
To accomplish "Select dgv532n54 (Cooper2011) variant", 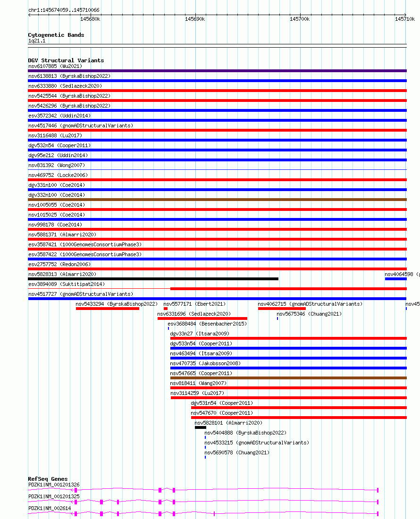I will [59, 146].
